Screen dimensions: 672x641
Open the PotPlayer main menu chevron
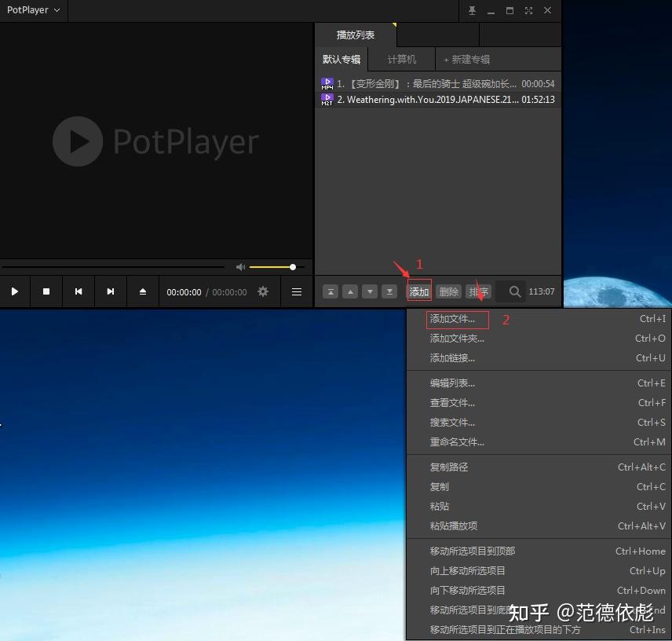click(x=55, y=10)
